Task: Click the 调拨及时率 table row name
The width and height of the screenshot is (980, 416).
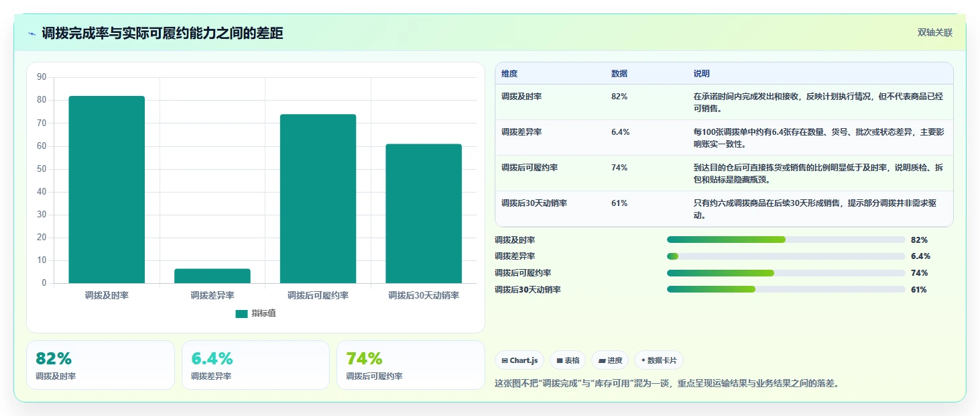Action: 522,97
